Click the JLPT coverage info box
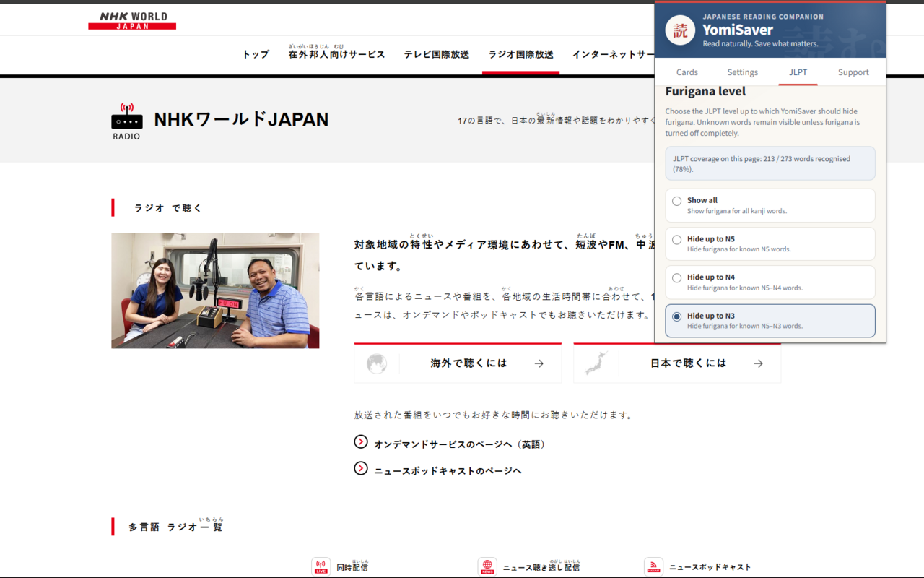 (770, 163)
